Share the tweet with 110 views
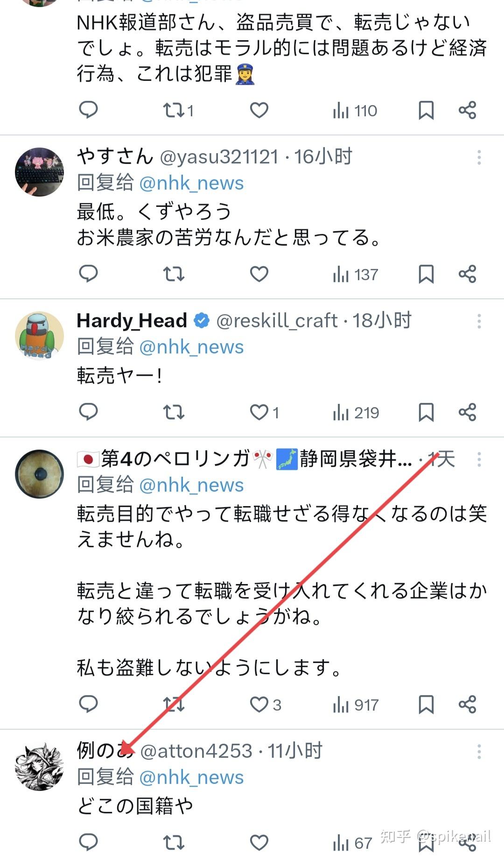Image resolution: width=504 pixels, height=859 pixels. (x=467, y=110)
